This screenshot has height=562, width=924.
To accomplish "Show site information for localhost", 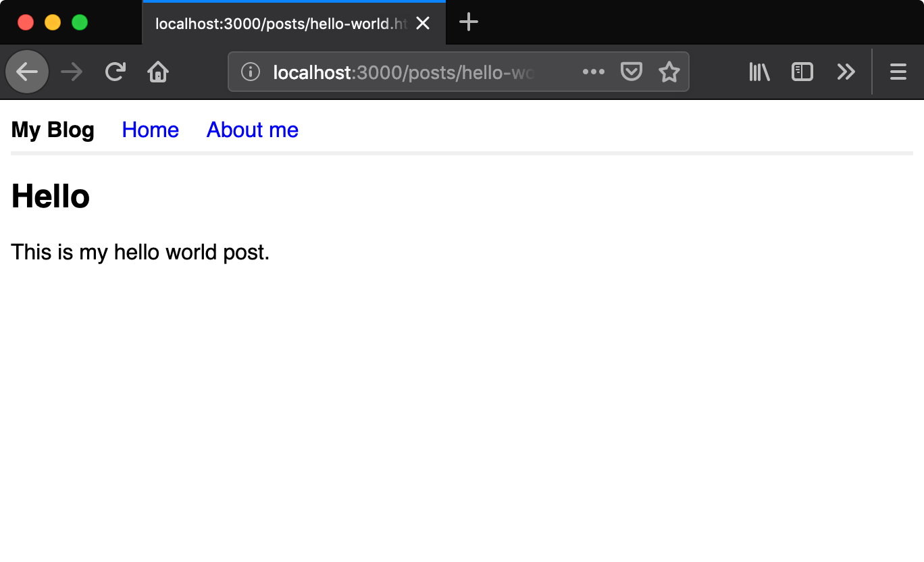I will pyautogui.click(x=251, y=72).
